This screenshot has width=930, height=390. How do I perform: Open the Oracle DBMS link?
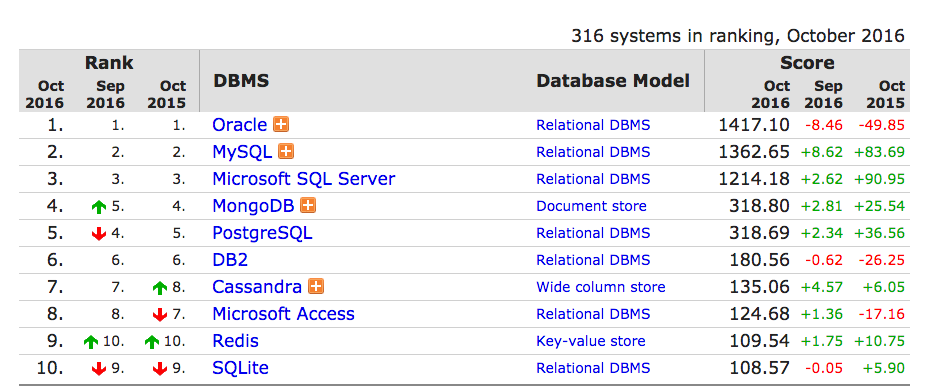click(240, 125)
